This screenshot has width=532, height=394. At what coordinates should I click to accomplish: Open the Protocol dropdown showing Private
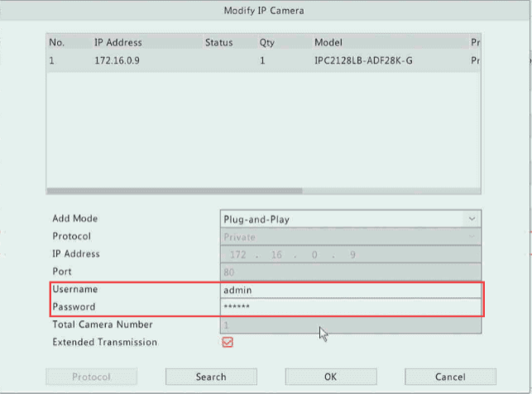pyautogui.click(x=349, y=237)
